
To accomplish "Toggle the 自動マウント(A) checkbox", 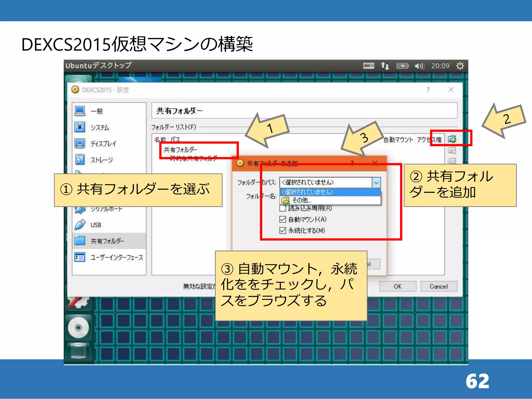I will tap(283, 220).
